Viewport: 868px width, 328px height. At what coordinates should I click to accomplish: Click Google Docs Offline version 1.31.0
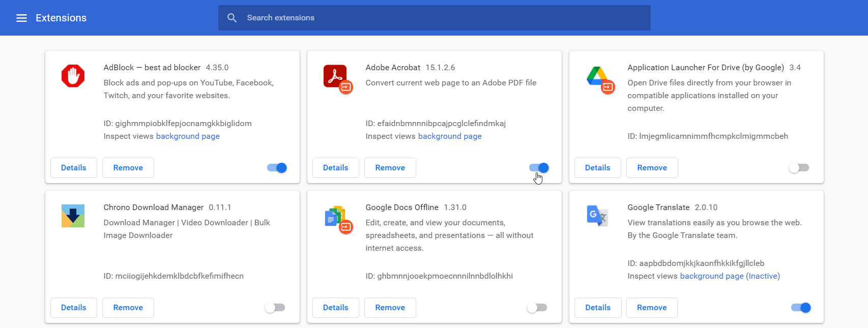pyautogui.click(x=455, y=207)
